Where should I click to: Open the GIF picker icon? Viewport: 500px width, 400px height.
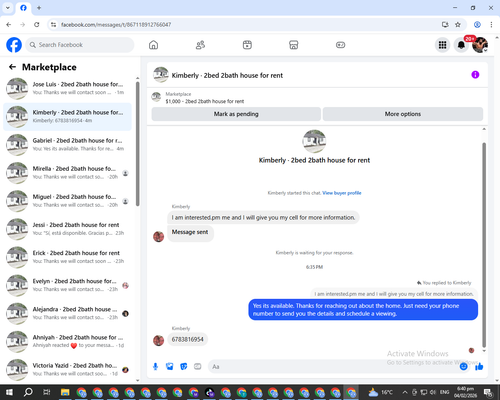(x=198, y=367)
